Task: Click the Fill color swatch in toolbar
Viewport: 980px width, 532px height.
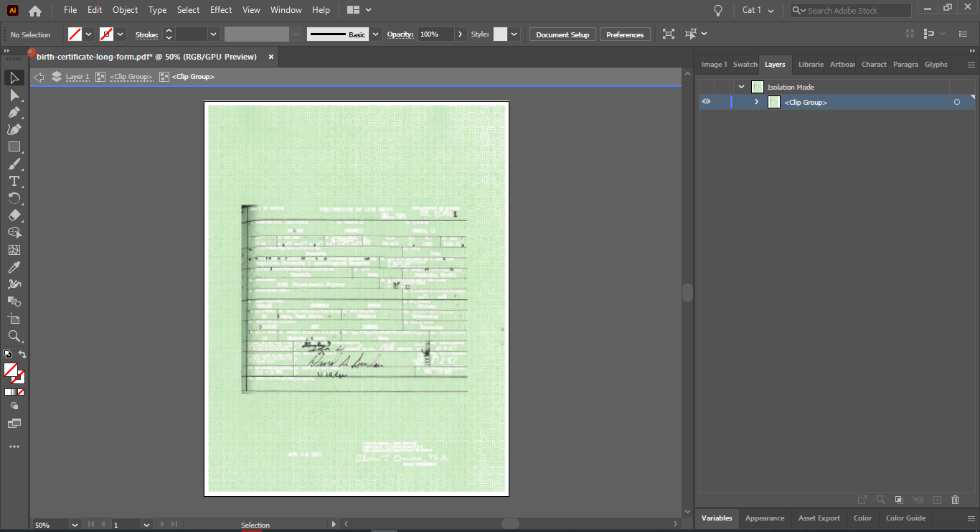Action: [x=11, y=370]
